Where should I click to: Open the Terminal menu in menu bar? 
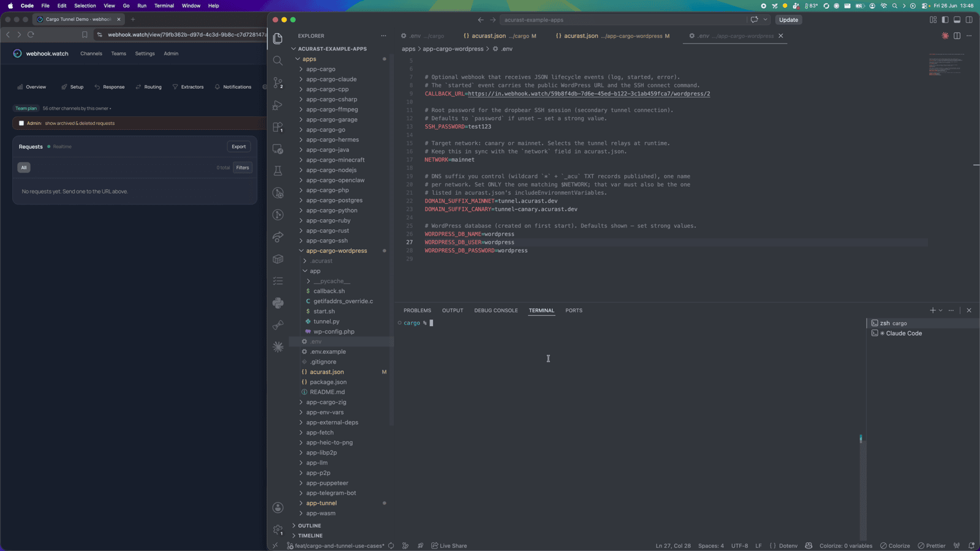pyautogui.click(x=164, y=6)
